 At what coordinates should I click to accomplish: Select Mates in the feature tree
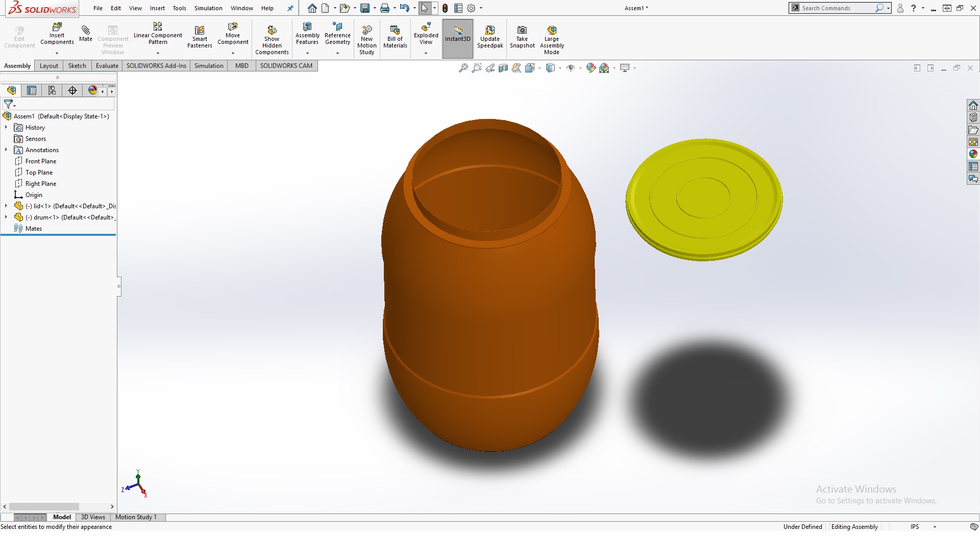pos(34,228)
